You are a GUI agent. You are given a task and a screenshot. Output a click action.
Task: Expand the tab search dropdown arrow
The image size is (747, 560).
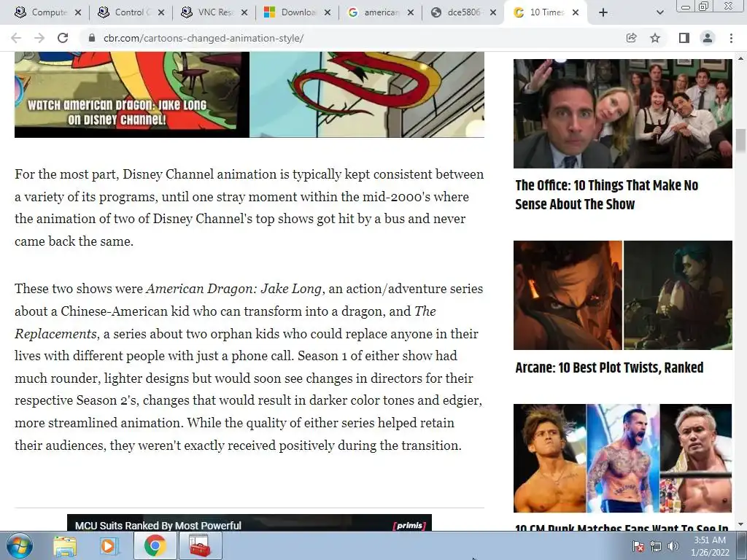(659, 12)
